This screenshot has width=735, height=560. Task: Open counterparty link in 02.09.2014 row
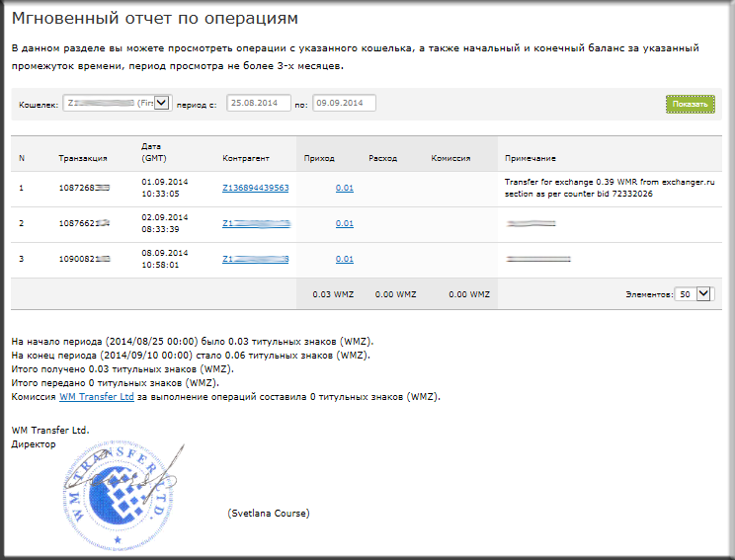click(x=256, y=223)
